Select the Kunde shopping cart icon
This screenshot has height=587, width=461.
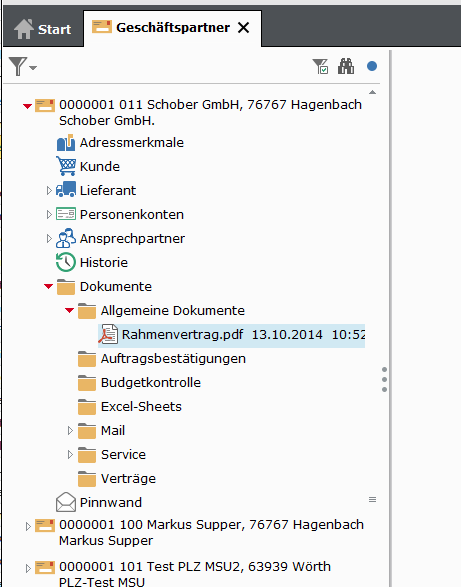(66, 166)
